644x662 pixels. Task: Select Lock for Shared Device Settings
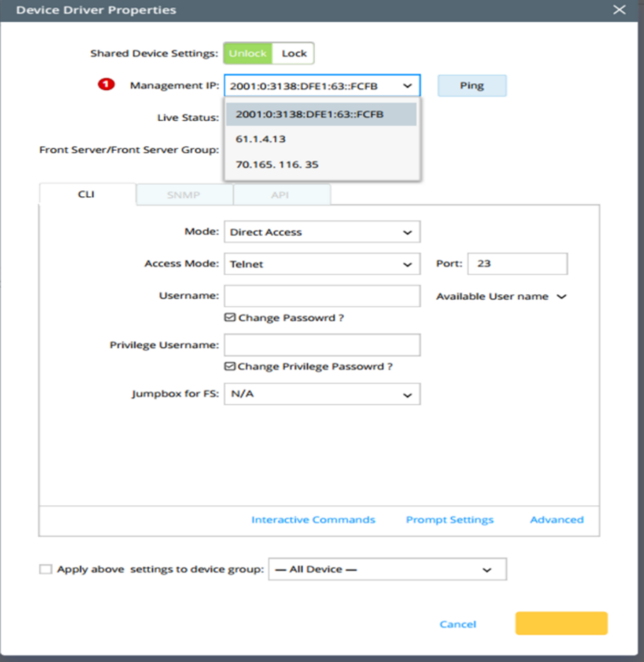click(294, 53)
